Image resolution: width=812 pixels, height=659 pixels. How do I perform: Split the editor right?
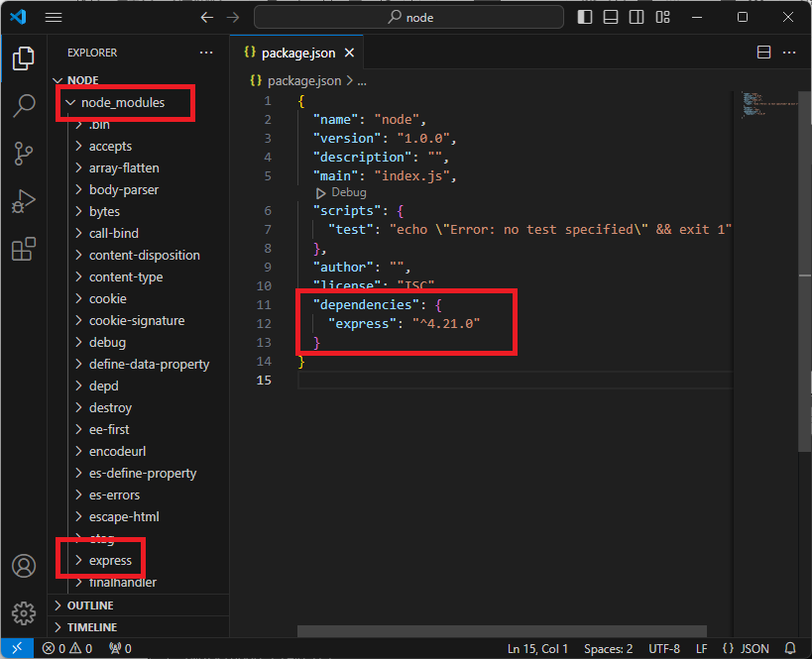(763, 53)
